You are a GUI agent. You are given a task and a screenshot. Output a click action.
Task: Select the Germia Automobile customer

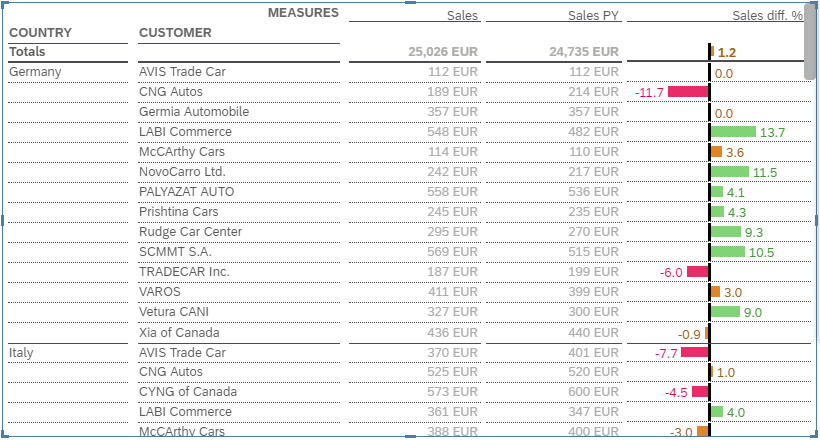click(x=194, y=112)
